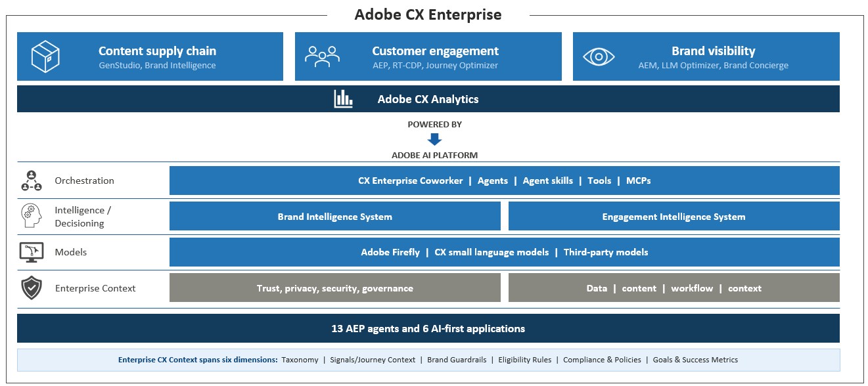Image resolution: width=868 pixels, height=386 pixels.
Task: Click the '13 AEP agents and 6 AI-first applications' banner
Action: 428,328
